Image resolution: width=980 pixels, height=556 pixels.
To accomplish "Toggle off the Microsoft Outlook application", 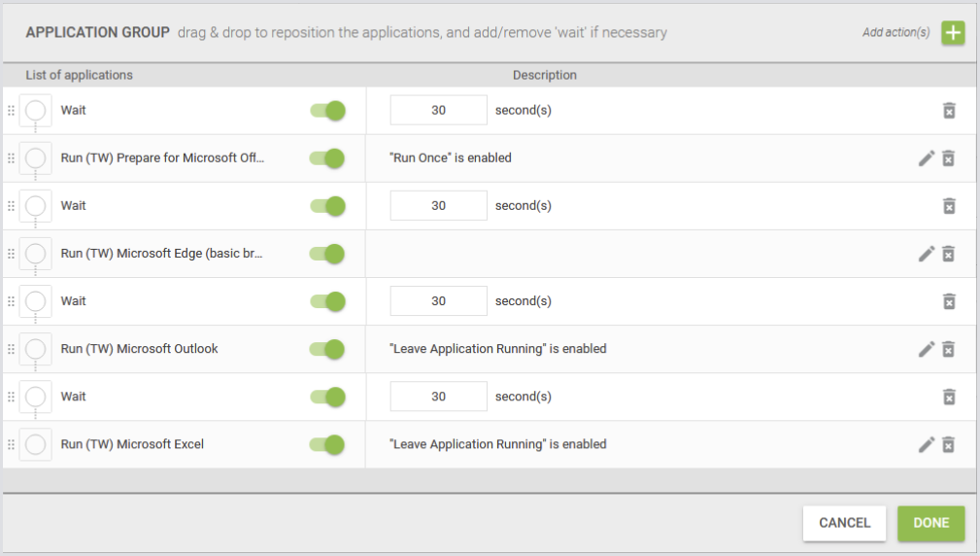I will tap(328, 349).
